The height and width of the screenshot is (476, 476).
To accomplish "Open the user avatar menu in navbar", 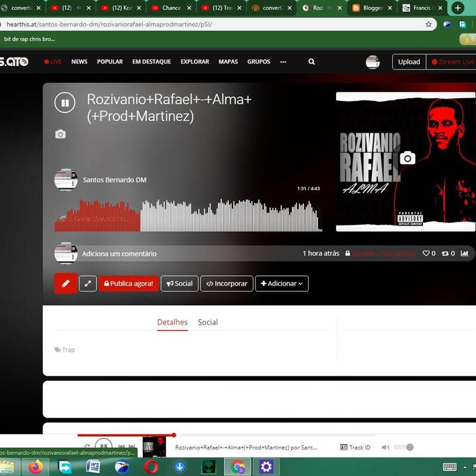I will (372, 62).
